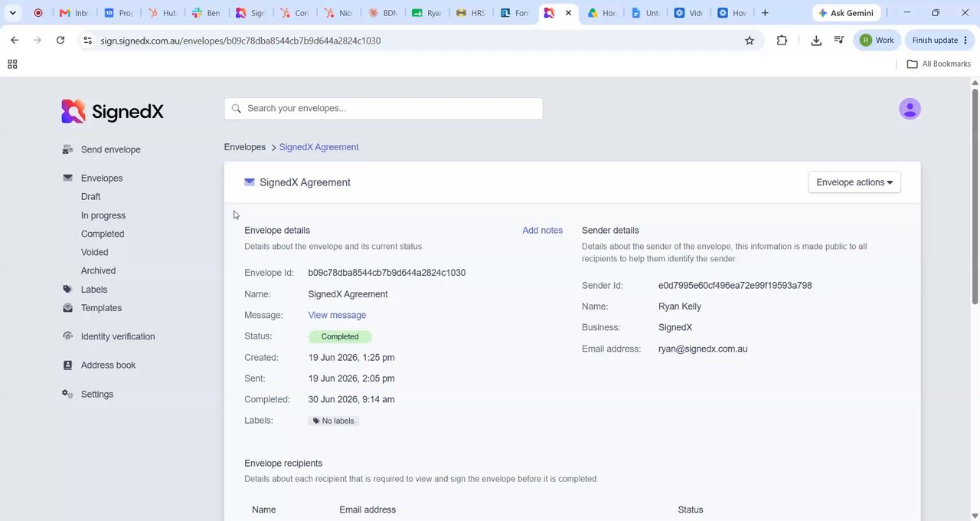Screen dimensions: 980x521
Task: Bookmark this page with the star icon
Action: (750, 41)
